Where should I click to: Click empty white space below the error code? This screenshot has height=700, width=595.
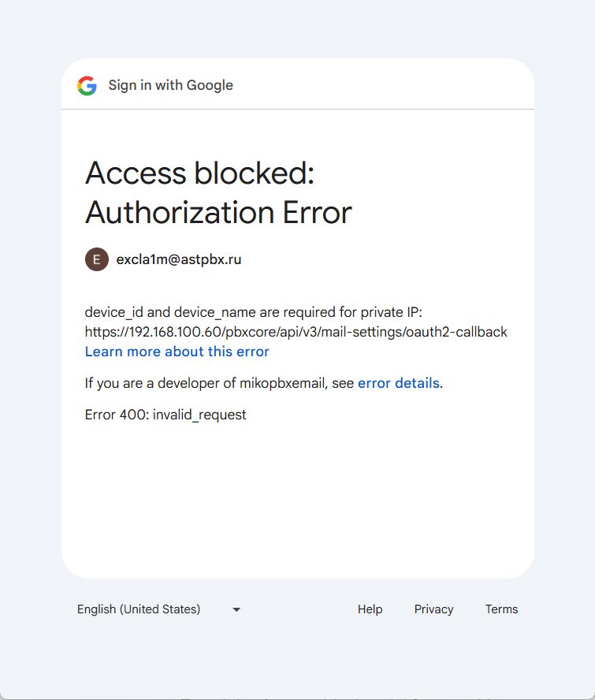(297, 497)
